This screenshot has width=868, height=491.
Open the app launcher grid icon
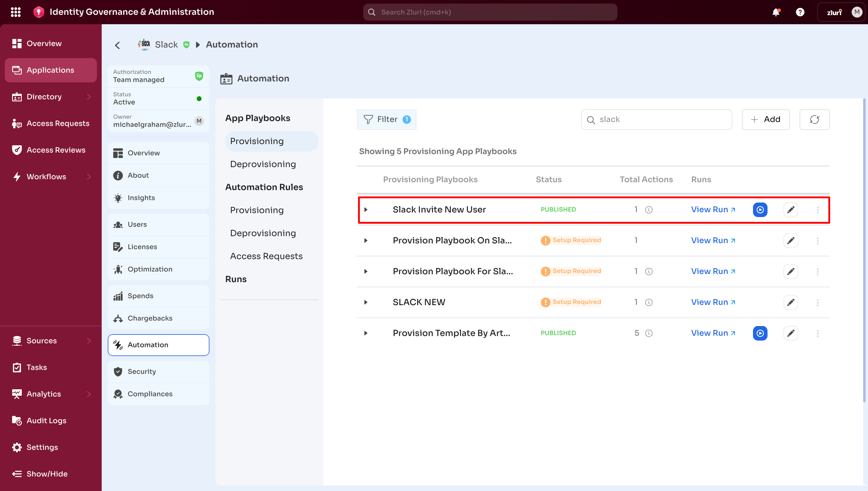pyautogui.click(x=15, y=12)
